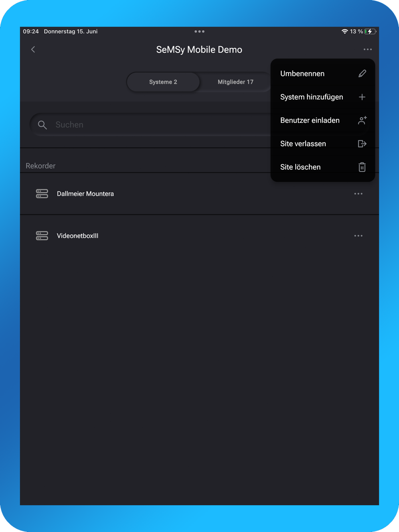Click the invite user person icon
This screenshot has width=399, height=532.
tap(362, 120)
